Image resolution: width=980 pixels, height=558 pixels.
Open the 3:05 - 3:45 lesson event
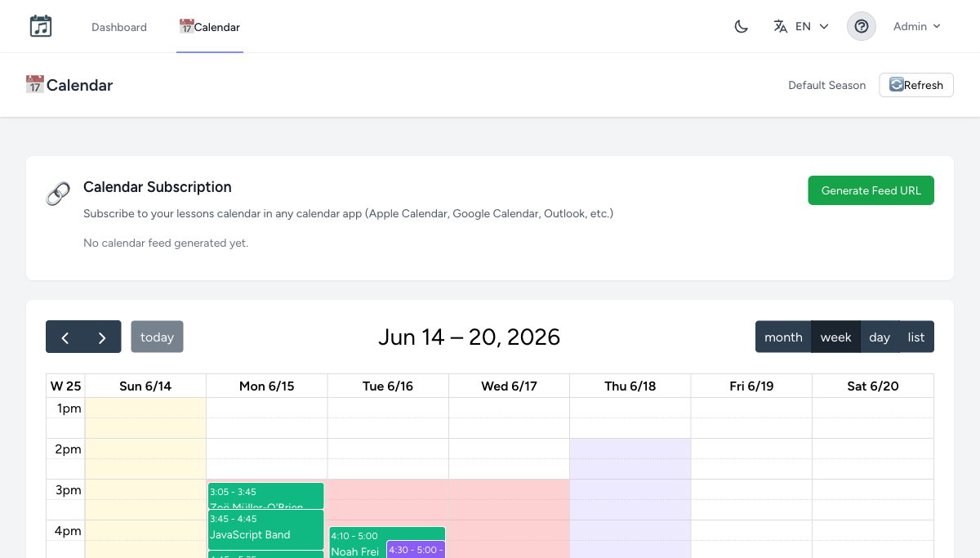tap(265, 496)
